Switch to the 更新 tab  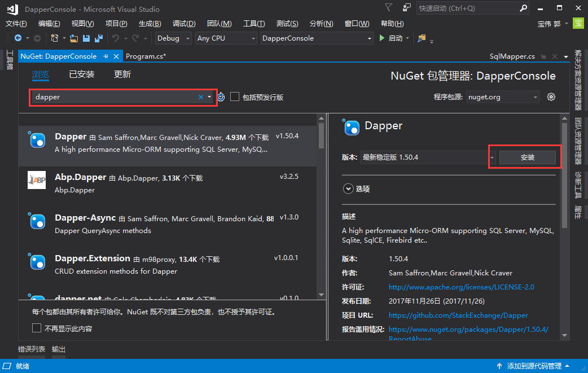pyautogui.click(x=122, y=74)
